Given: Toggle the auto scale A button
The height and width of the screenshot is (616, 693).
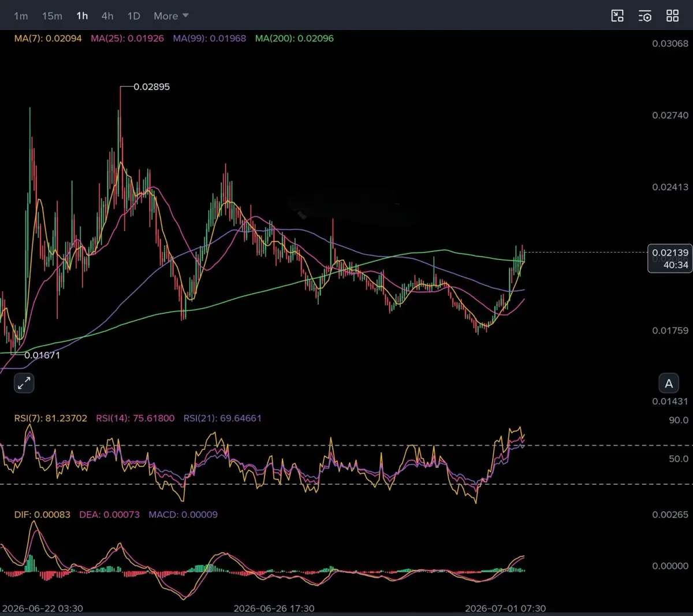Looking at the screenshot, I should coord(669,383).
